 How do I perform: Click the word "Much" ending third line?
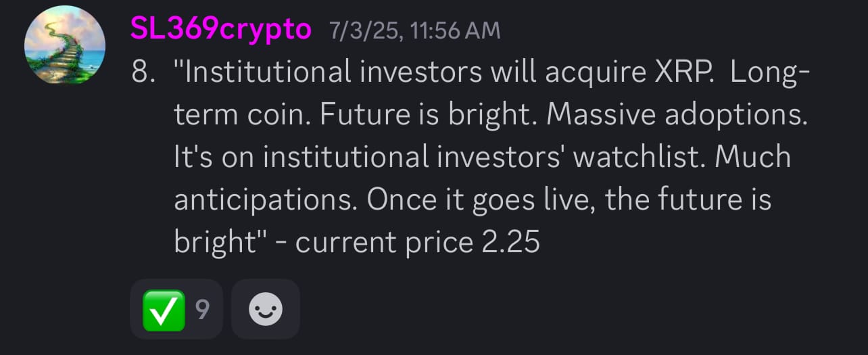tap(752, 158)
